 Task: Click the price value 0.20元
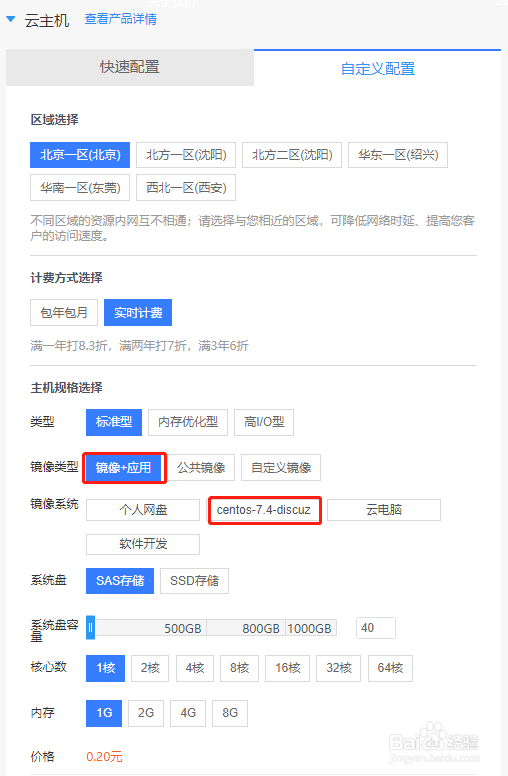tap(104, 757)
